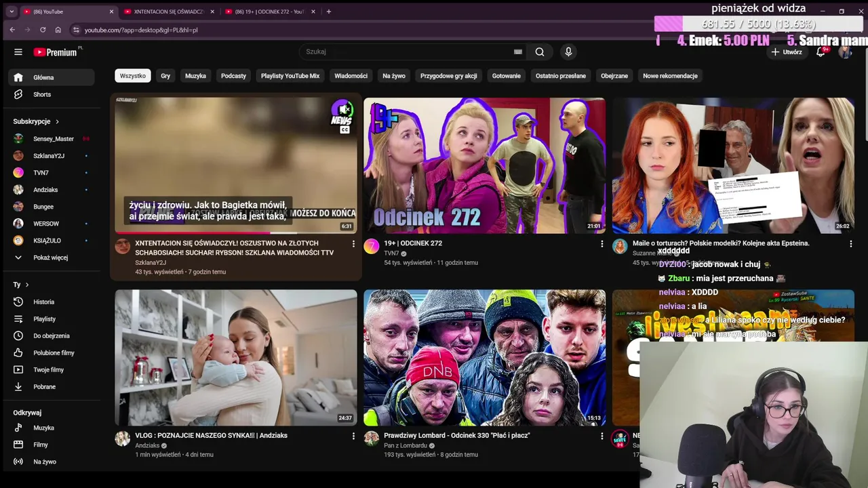Image resolution: width=868 pixels, height=488 pixels.
Task: Open Andziaks subscription in sidebar
Action: click(x=52, y=190)
